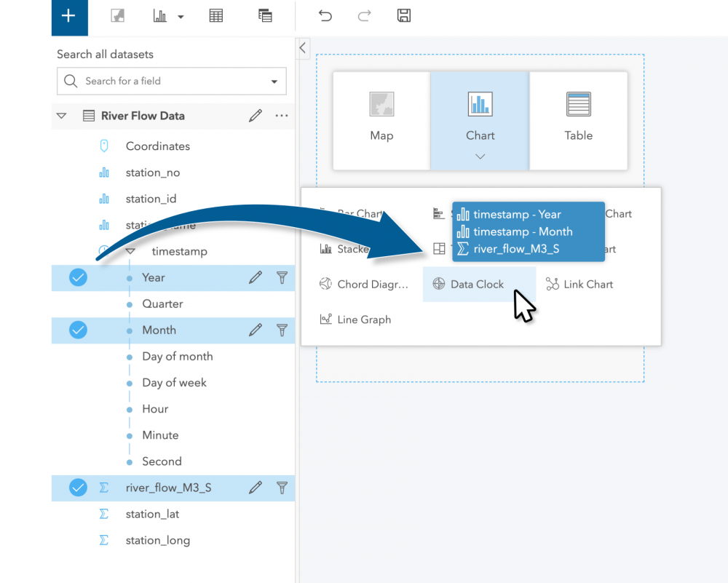Expand the Chart drop zone chevron
Viewport: 728px width, 583px height.
(480, 156)
